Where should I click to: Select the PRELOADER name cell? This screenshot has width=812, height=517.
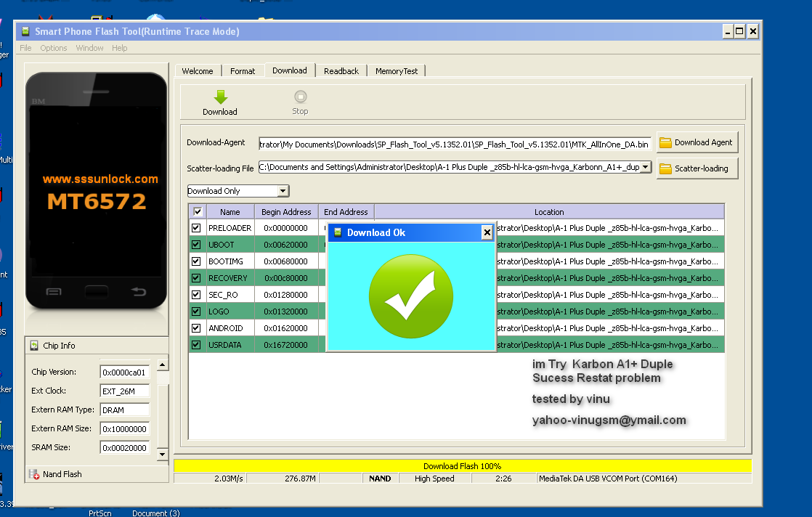pyautogui.click(x=230, y=228)
